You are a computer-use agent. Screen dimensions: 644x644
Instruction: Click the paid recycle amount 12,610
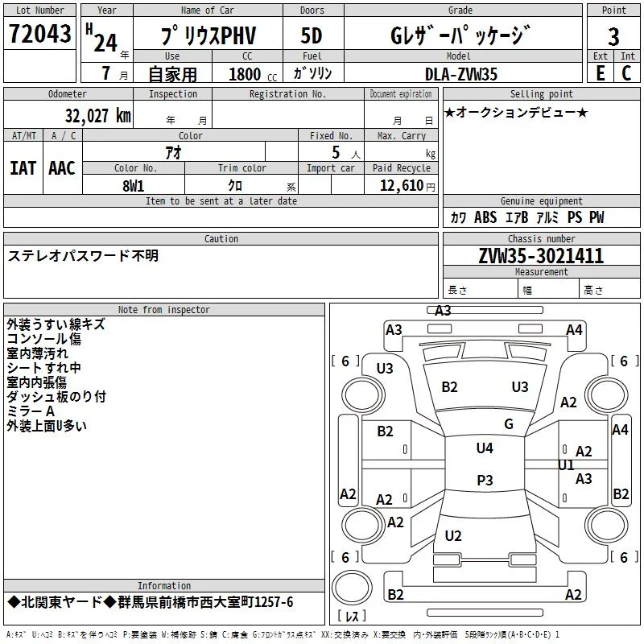pyautogui.click(x=402, y=186)
